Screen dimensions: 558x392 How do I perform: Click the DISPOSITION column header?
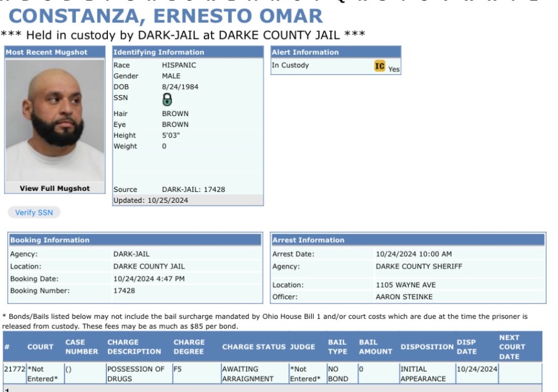(x=427, y=347)
